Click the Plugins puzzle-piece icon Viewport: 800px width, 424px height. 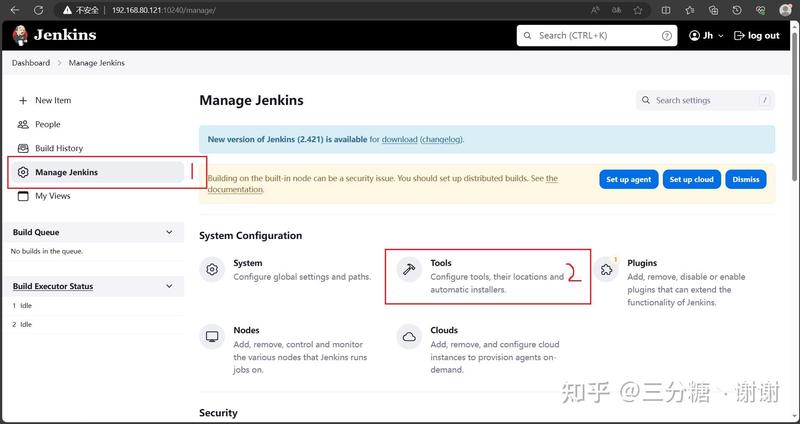tap(607, 269)
